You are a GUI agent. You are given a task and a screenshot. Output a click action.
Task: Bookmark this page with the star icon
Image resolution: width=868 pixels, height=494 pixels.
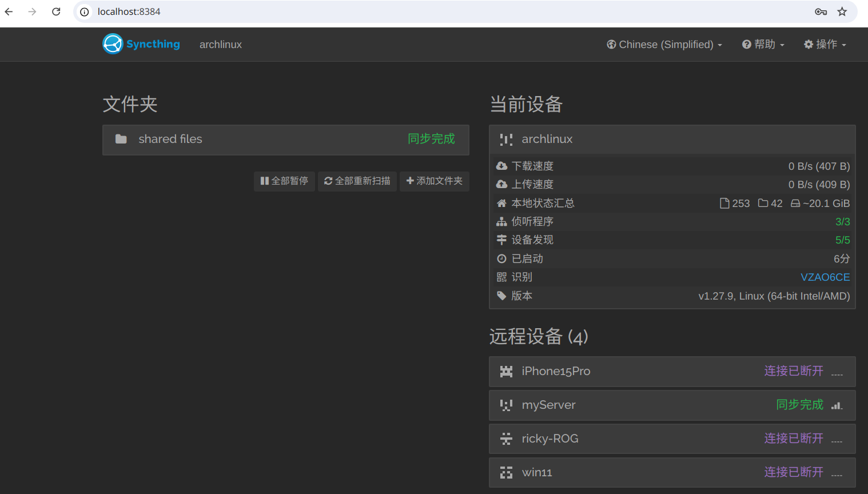842,11
